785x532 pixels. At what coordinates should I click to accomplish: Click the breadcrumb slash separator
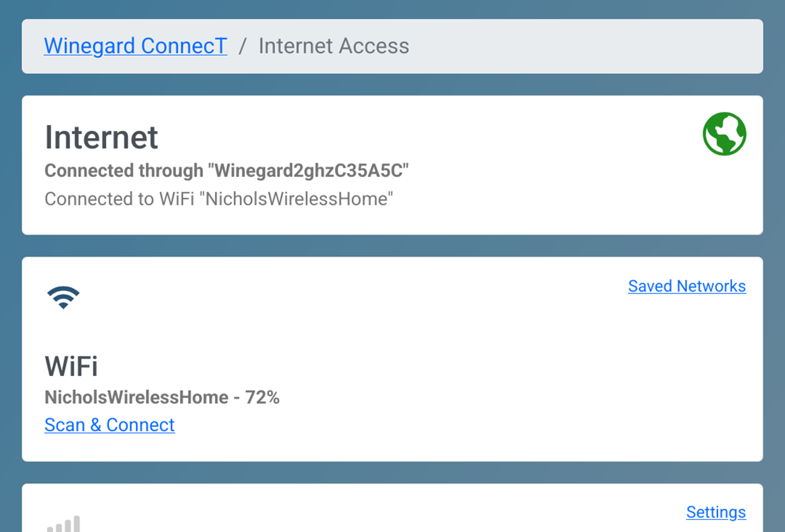point(243,46)
